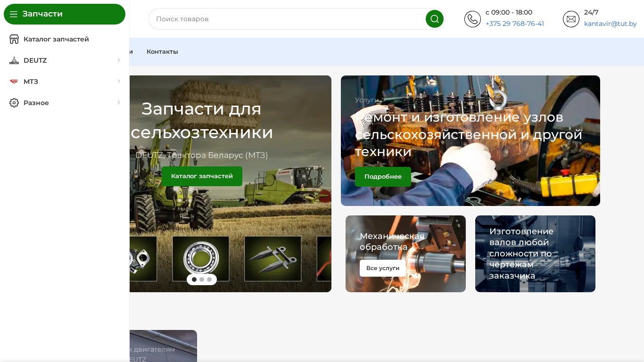
Task: Click the envelope mail icon
Action: (x=571, y=19)
